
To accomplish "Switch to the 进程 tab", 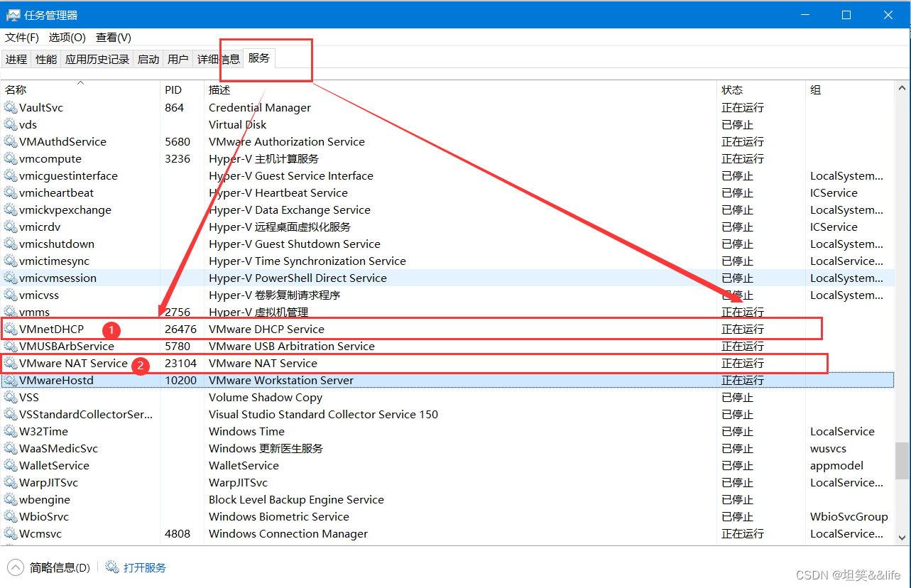I will point(16,60).
